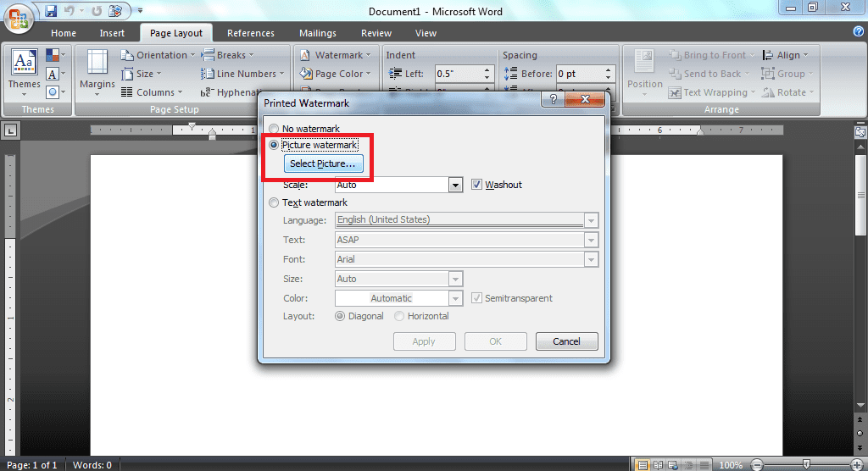This screenshot has width=868, height=471.
Task: Open the Scale dropdown
Action: click(x=455, y=185)
